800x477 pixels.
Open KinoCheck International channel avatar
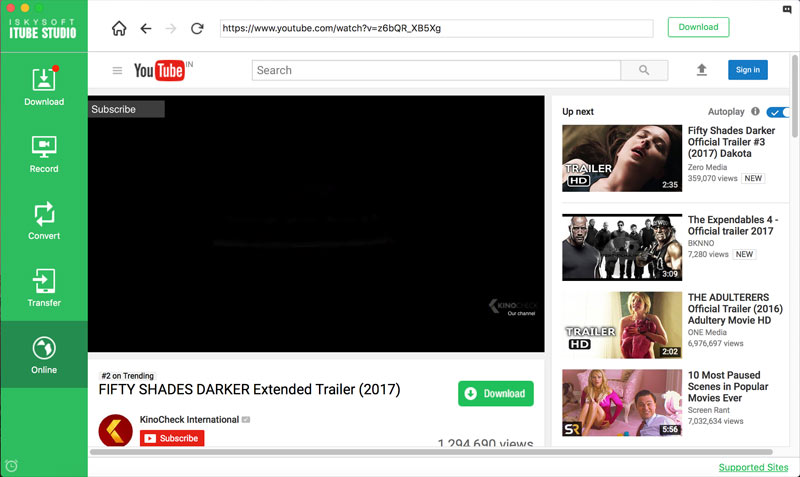click(x=115, y=430)
